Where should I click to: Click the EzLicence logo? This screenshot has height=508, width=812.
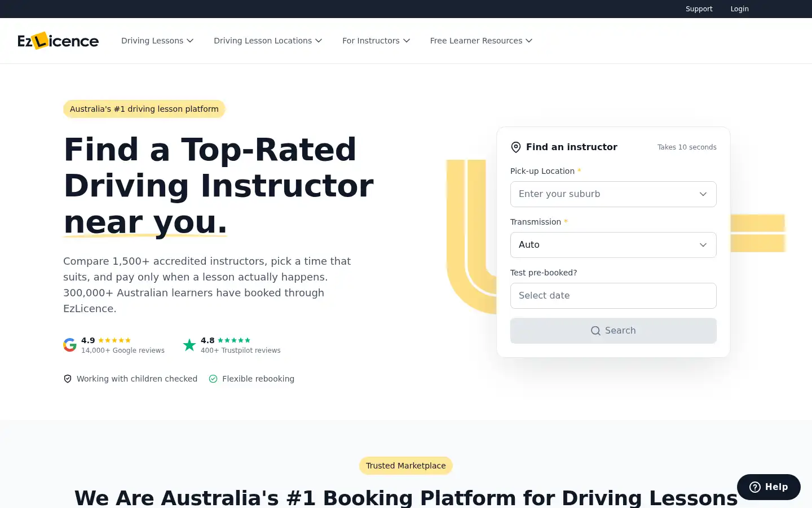(x=58, y=41)
